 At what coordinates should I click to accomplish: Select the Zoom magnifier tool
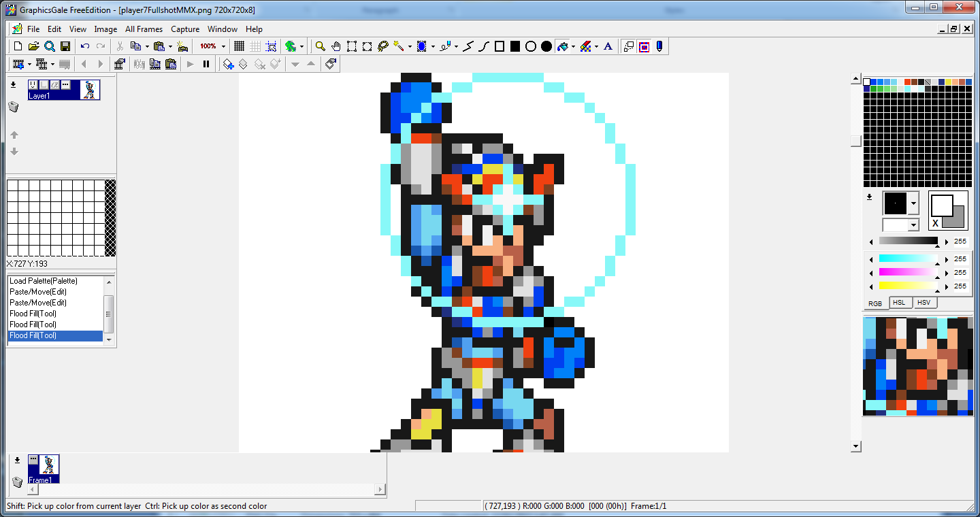tap(320, 46)
